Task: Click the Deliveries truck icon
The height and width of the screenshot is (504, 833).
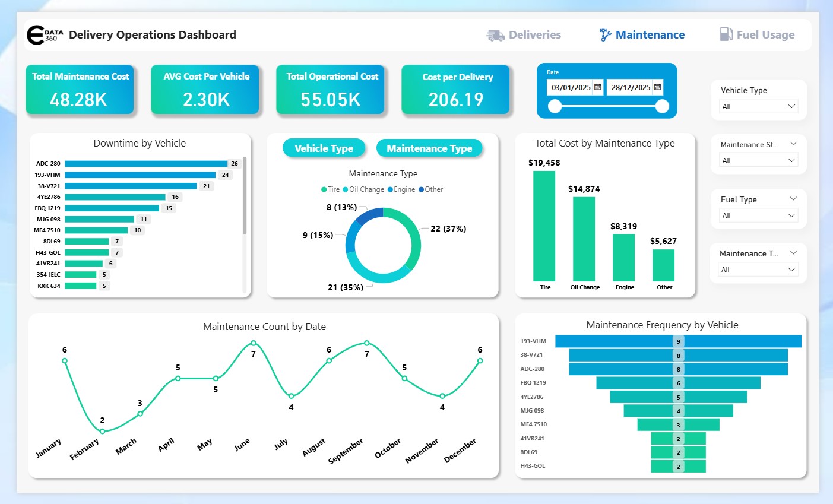Action: pyautogui.click(x=495, y=35)
